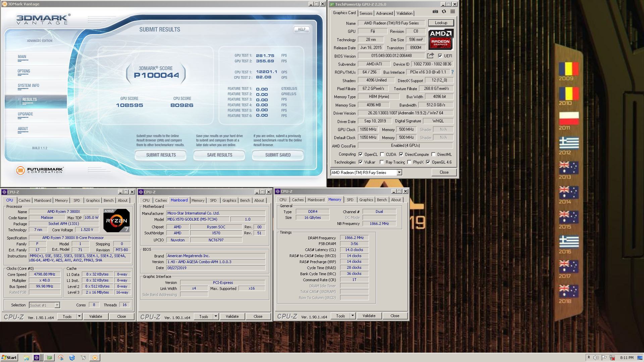The height and width of the screenshot is (362, 644).
Task: Open OPTIONS in 3DMark sidebar
Action: (x=24, y=71)
